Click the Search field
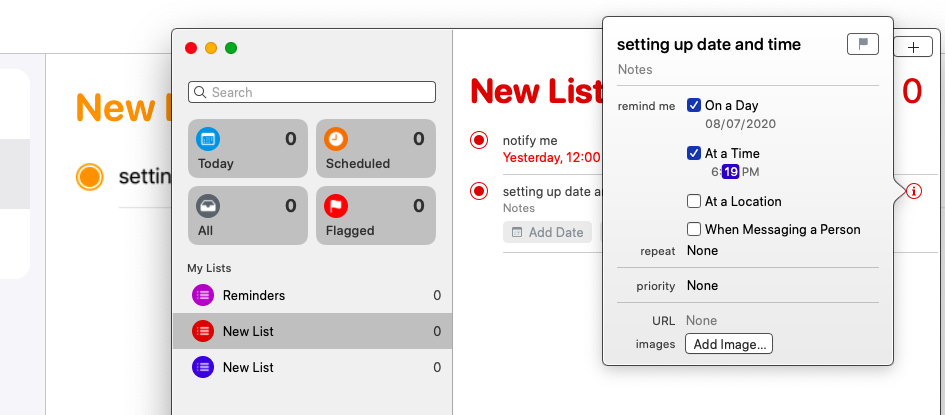Image resolution: width=945 pixels, height=415 pixels. tap(312, 92)
